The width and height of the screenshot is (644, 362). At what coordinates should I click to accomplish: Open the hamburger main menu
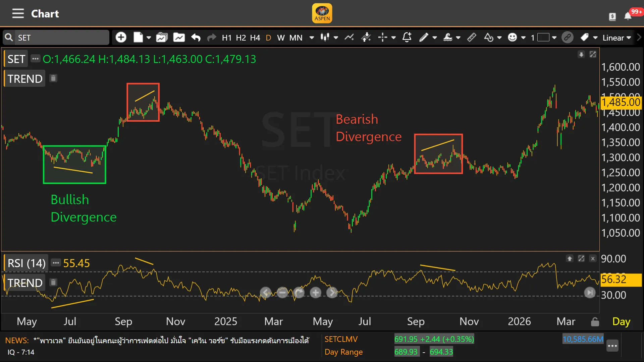point(18,14)
